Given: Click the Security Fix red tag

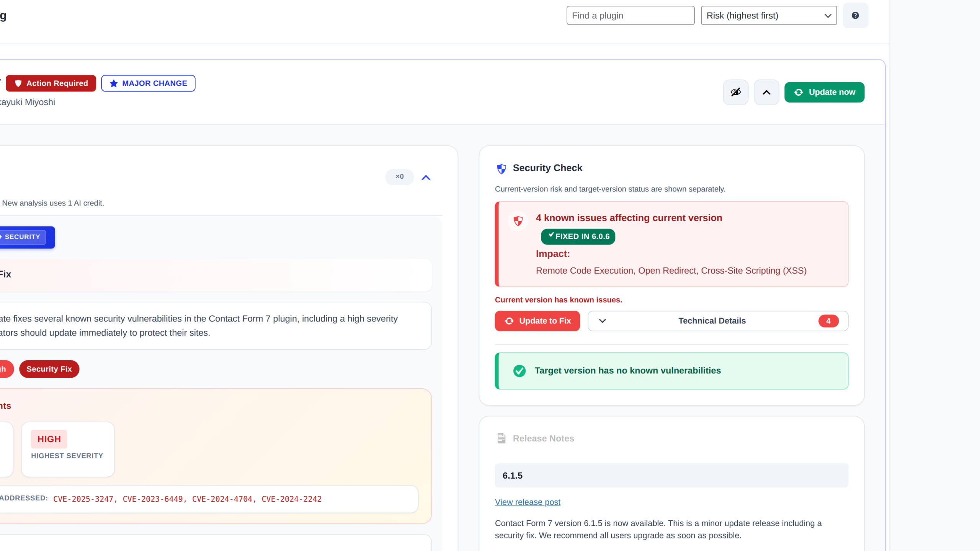Looking at the screenshot, I should point(49,369).
